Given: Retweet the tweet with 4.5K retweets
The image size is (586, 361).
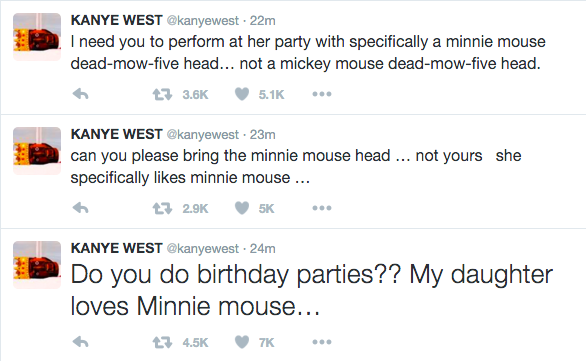Looking at the screenshot, I should tap(162, 342).
